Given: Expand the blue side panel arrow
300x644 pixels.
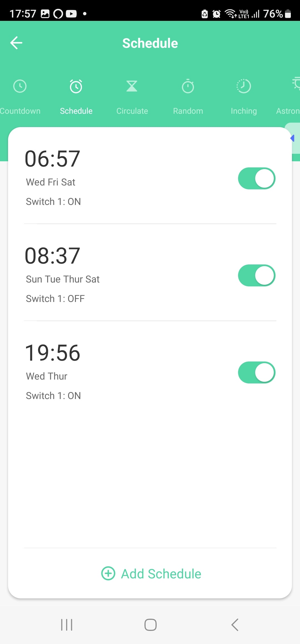Looking at the screenshot, I should [292, 138].
